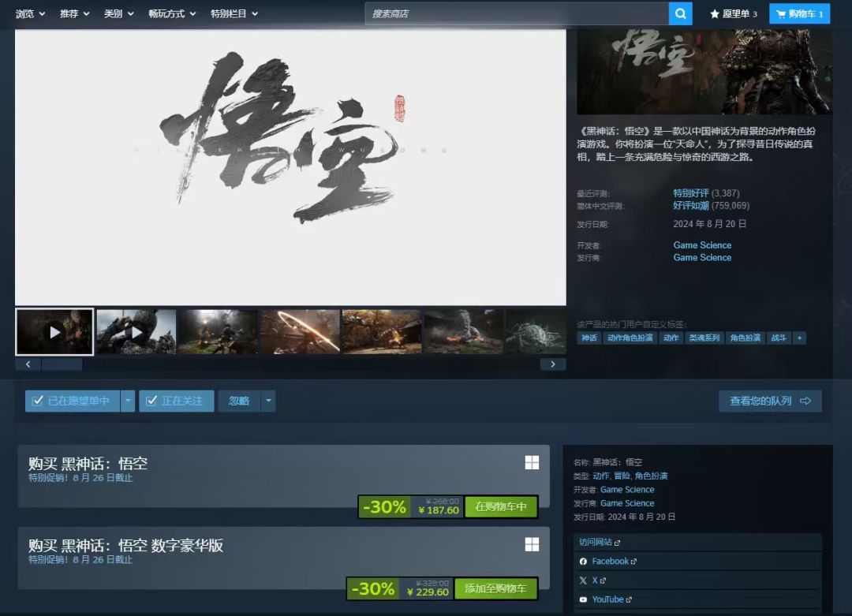Select the autumn temple screenshot thumbnail
Screen dimensions: 852x616
[x=382, y=332]
